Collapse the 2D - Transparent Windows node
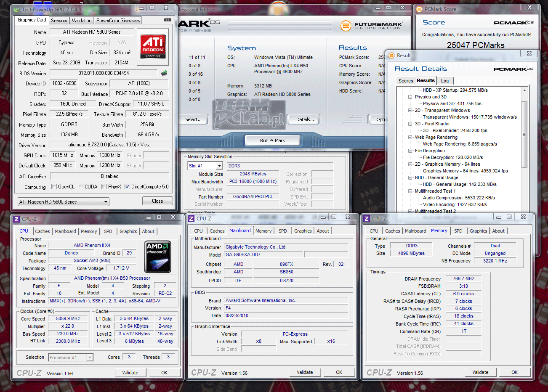Screen dimensions: 548x392 click(410, 110)
